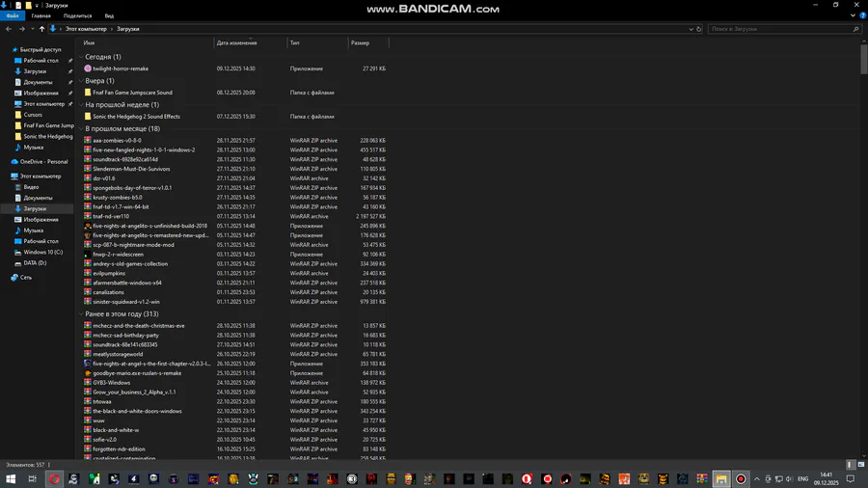Collapse the Вчера (1) group
The image size is (868, 488).
pos(81,80)
